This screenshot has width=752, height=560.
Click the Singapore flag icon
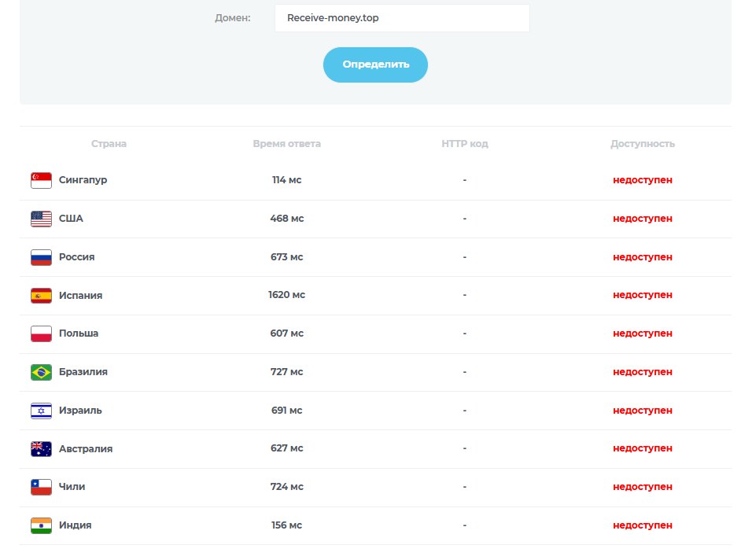(41, 180)
